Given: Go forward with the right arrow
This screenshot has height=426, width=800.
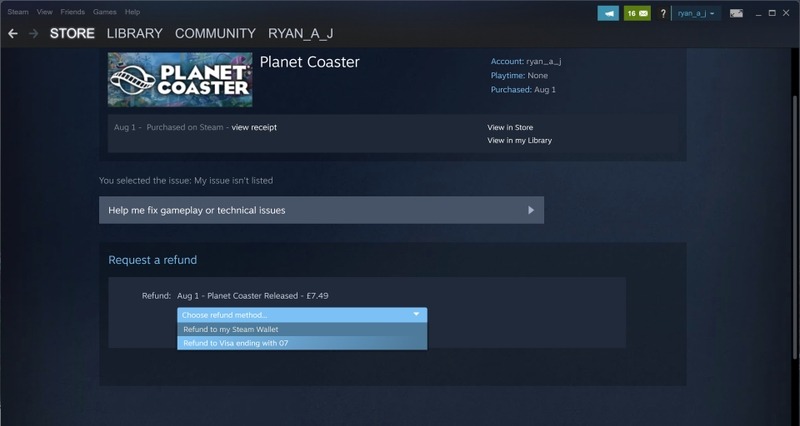Looking at the screenshot, I should (34, 34).
